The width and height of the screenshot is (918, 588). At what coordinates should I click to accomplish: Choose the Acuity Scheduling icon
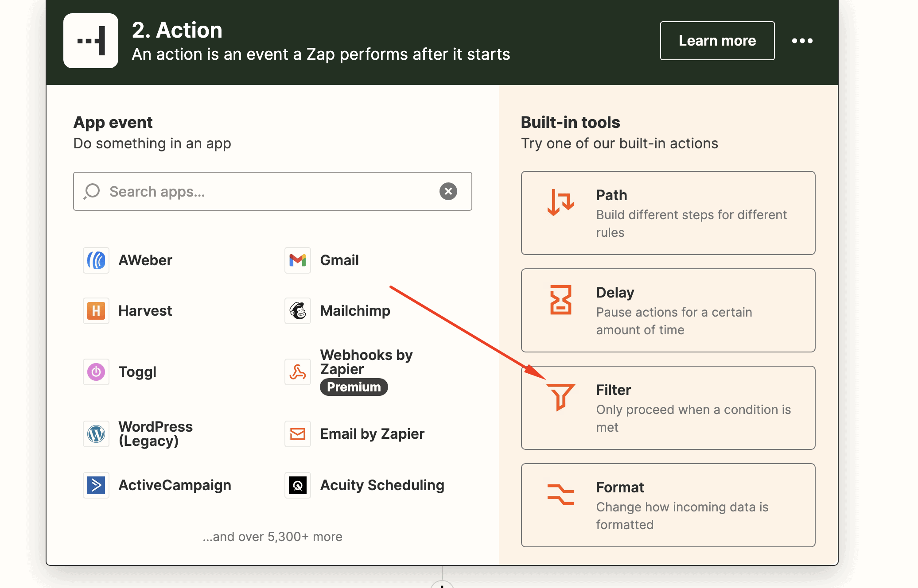tap(298, 485)
